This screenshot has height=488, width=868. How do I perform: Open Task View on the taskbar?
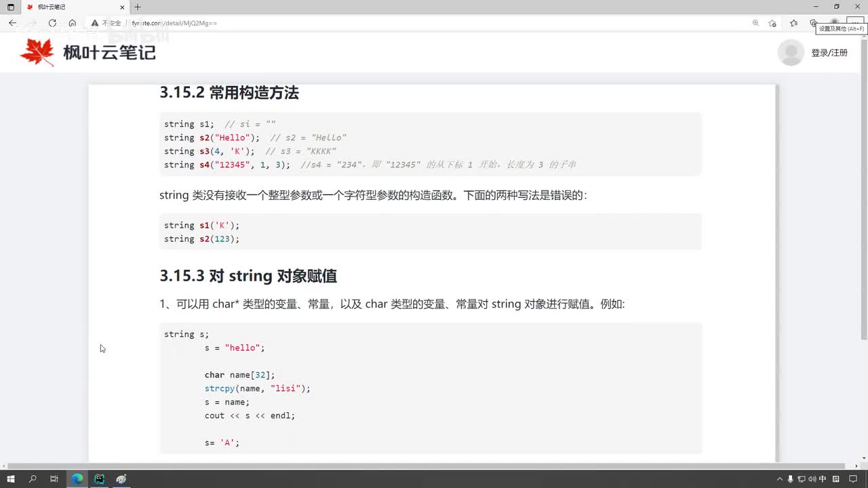coord(54,479)
